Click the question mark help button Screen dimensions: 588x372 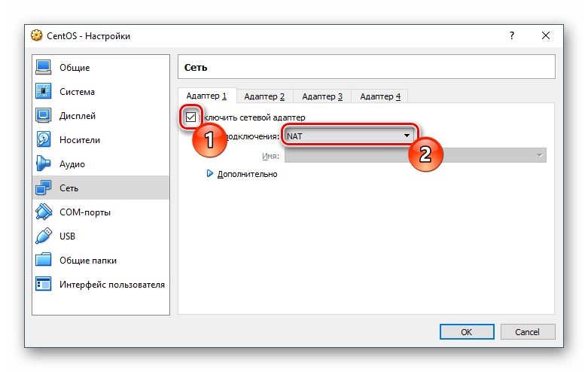coord(512,35)
